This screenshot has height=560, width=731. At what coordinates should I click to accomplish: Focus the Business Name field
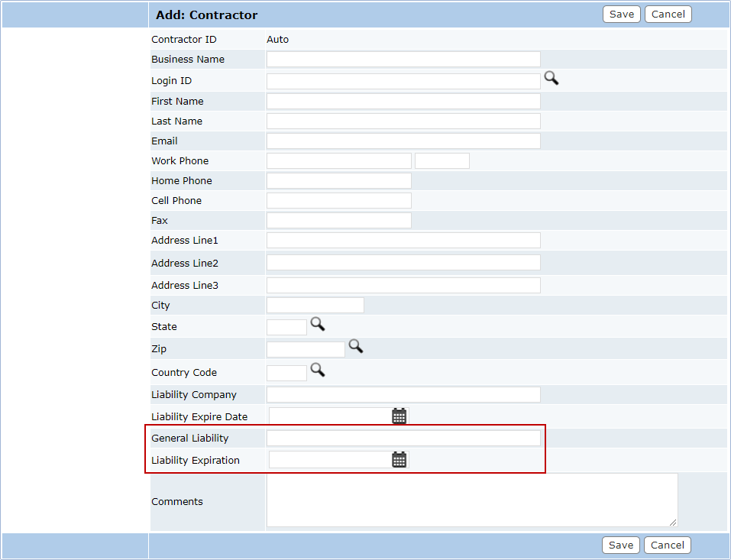pyautogui.click(x=403, y=60)
